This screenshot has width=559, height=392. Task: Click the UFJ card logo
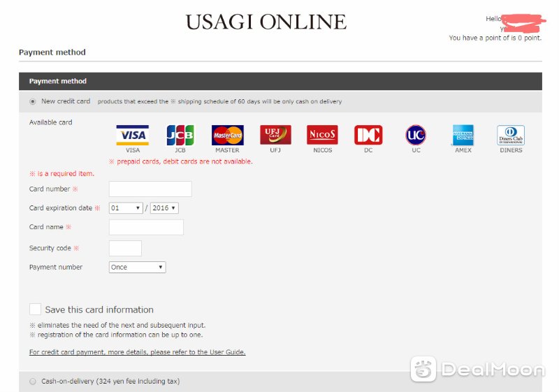275,135
